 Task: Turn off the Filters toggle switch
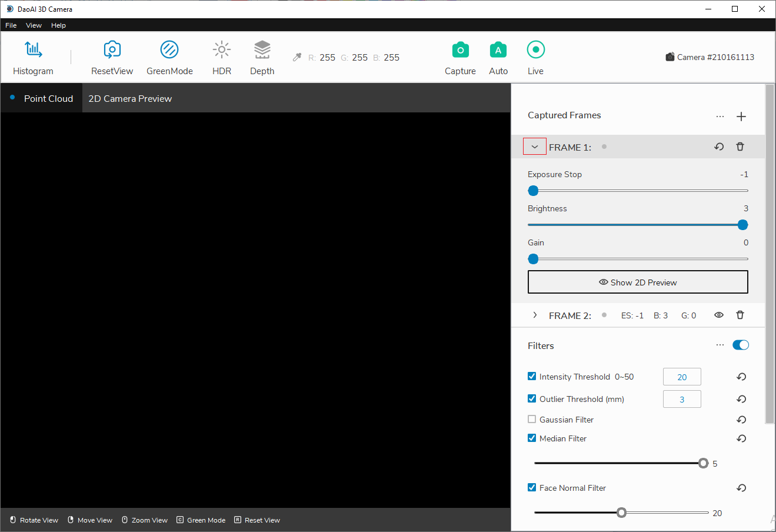741,345
